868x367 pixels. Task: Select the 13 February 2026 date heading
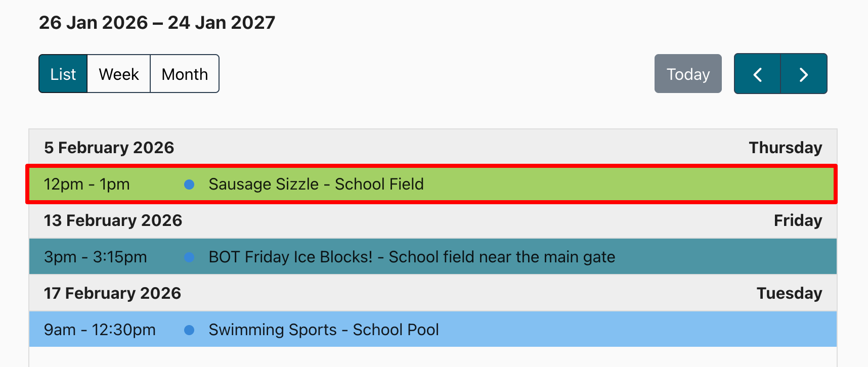pos(113,220)
